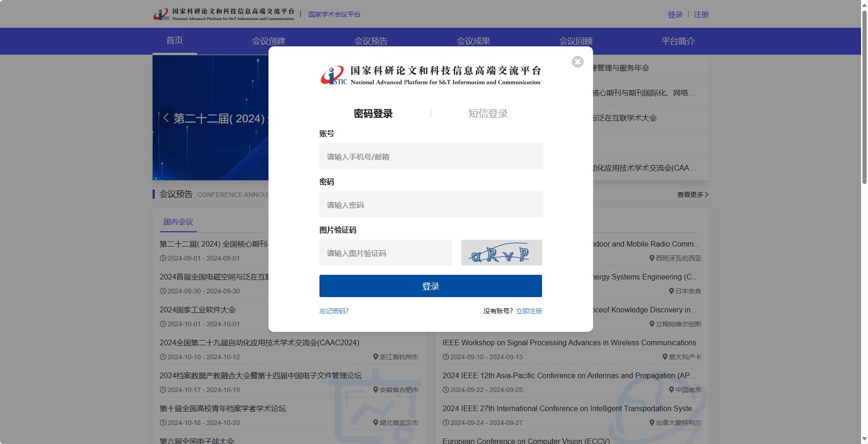
Task: Select 会议创建 in navigation bar
Action: click(268, 41)
